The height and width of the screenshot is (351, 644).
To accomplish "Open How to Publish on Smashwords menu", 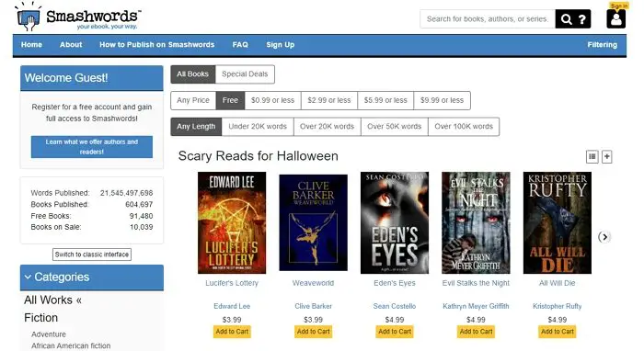I will click(x=157, y=45).
